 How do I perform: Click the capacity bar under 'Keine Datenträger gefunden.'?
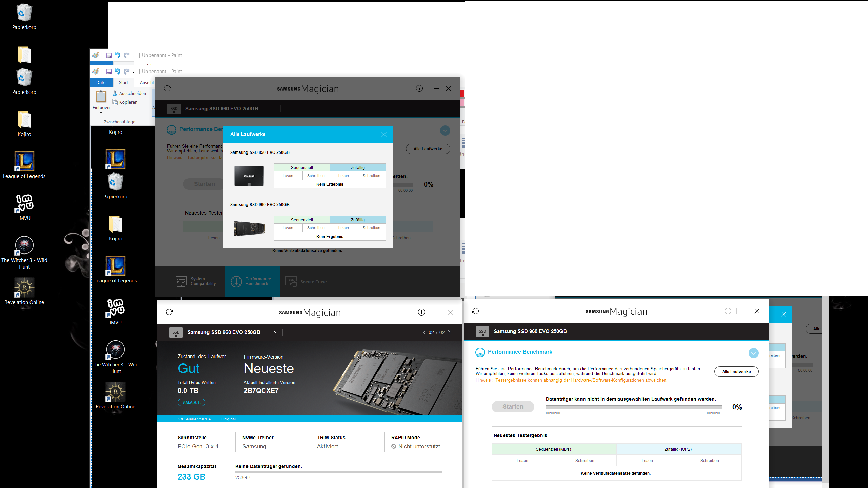point(338,471)
